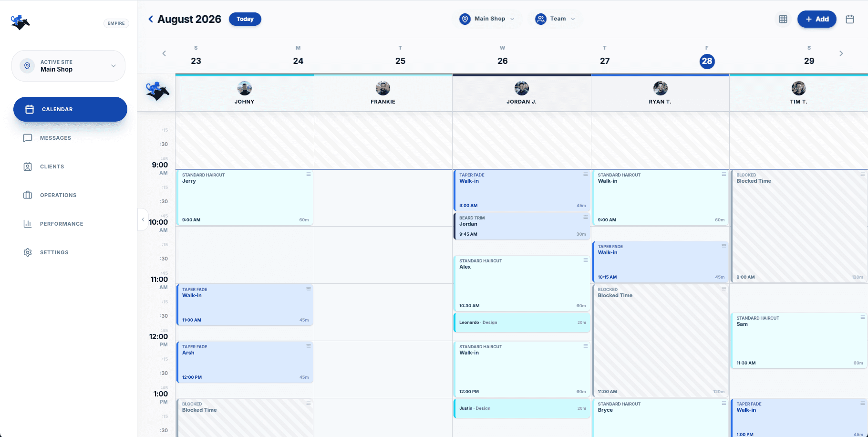Open Alex's appointment menu handle

tap(586, 260)
